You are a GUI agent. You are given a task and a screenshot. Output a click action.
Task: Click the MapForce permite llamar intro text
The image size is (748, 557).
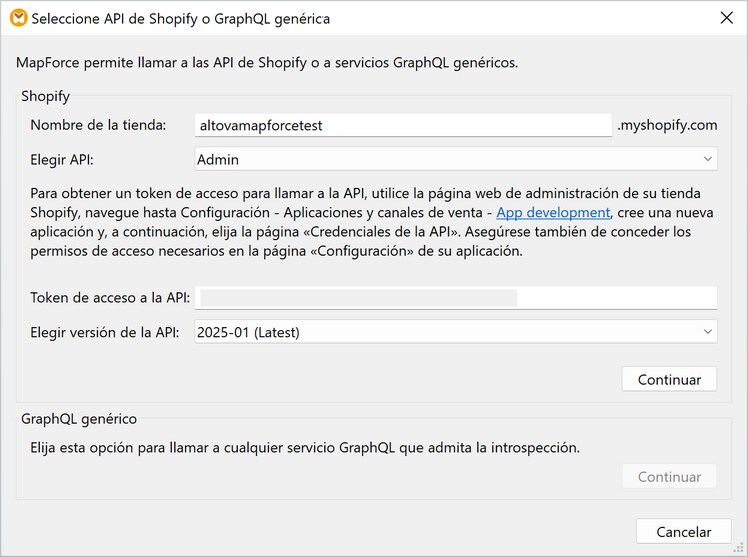coord(267,62)
